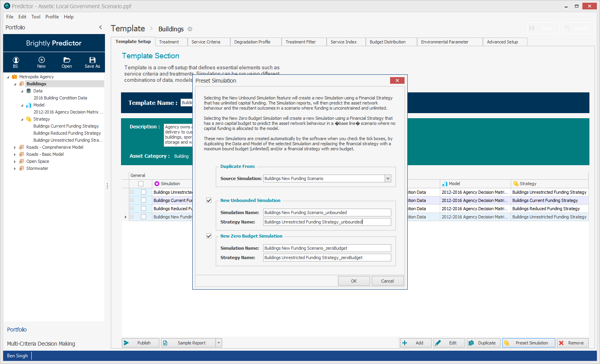This screenshot has width=600, height=364.
Task: Open the Source Simulation dropdown
Action: pos(388,178)
